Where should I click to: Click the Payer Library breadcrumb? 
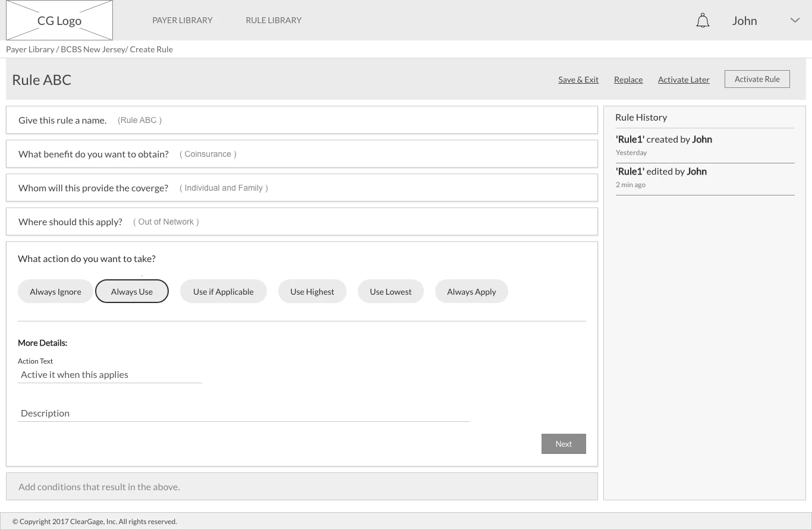[30, 49]
